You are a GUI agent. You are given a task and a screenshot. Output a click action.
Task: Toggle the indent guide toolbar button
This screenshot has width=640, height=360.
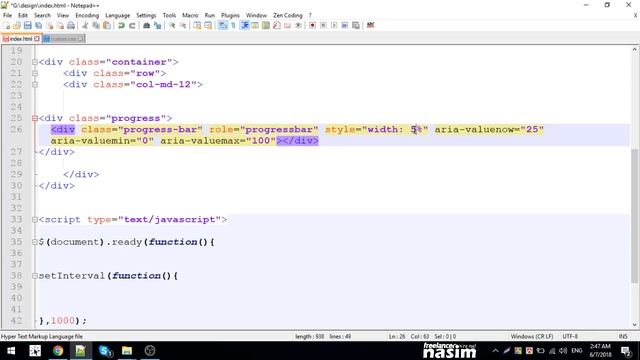click(x=244, y=25)
